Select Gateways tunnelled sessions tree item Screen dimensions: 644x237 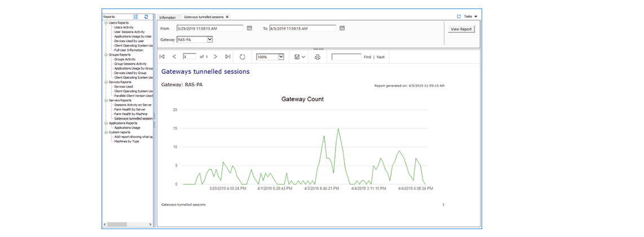(134, 118)
